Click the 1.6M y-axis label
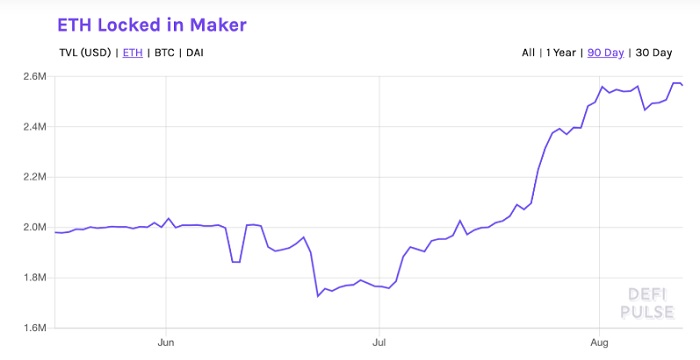 coord(35,328)
